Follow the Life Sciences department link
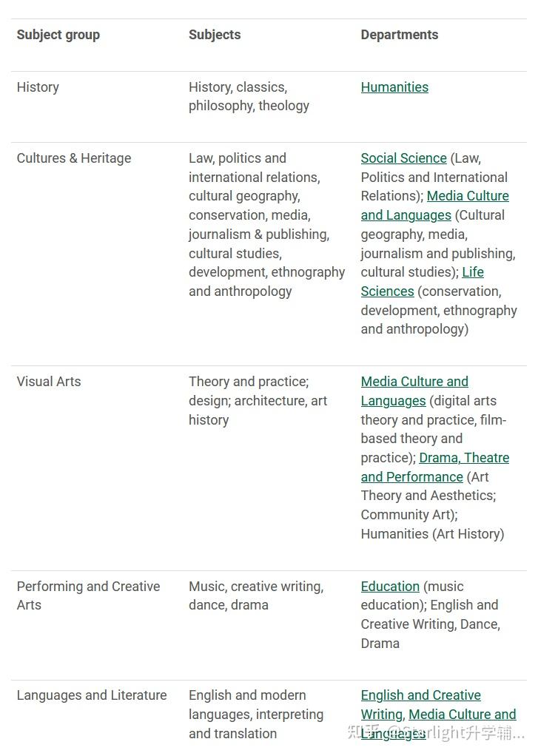 472,272
